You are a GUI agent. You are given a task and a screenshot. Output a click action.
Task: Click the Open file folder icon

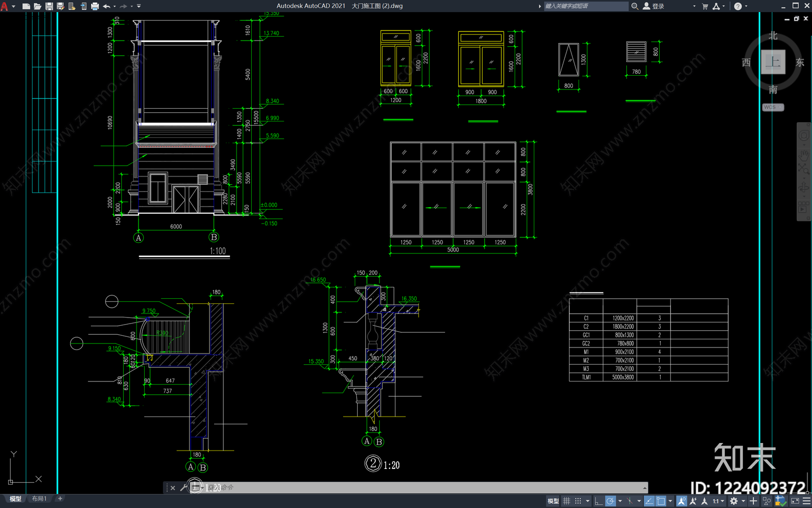pyautogui.click(x=38, y=6)
